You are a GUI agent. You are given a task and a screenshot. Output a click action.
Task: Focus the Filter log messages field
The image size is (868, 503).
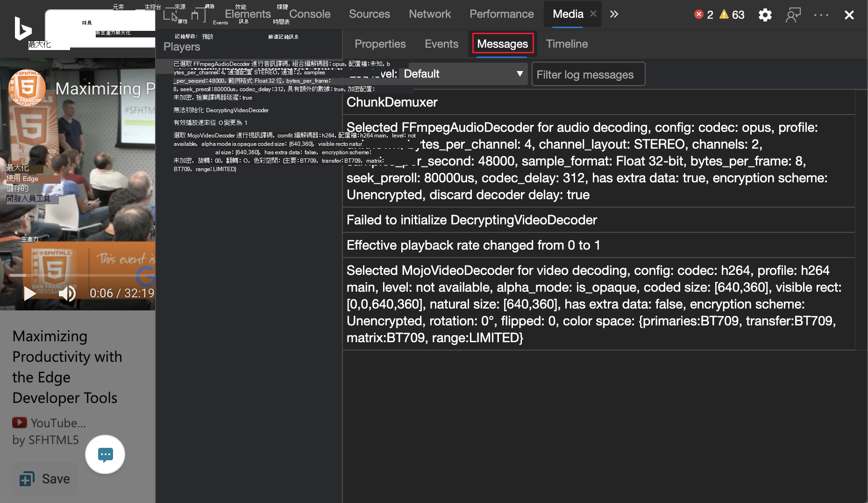[x=588, y=74]
